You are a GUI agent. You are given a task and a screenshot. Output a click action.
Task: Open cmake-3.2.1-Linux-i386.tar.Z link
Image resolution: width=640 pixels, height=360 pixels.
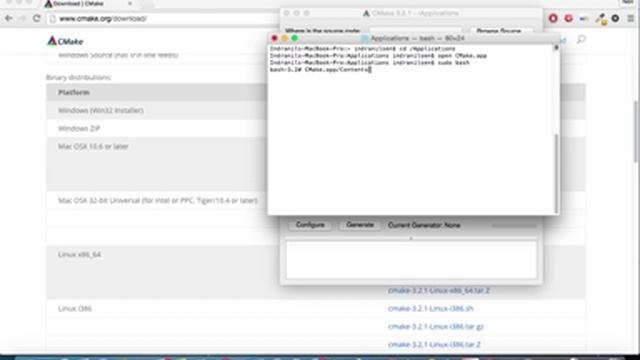(434, 344)
